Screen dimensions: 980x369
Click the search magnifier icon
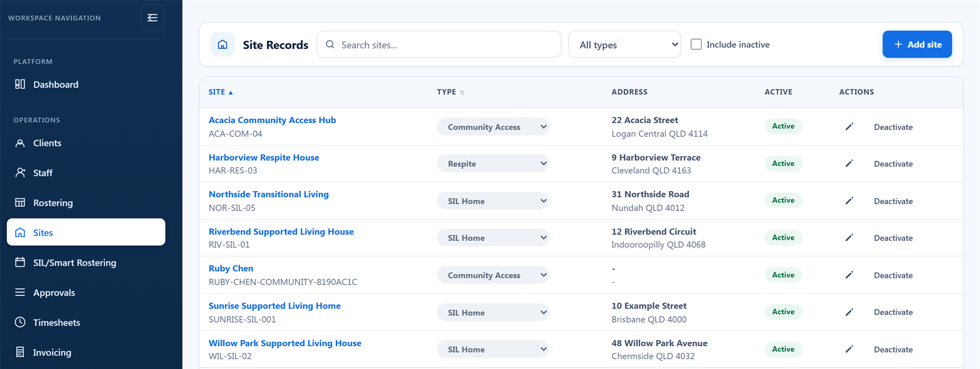click(x=330, y=44)
